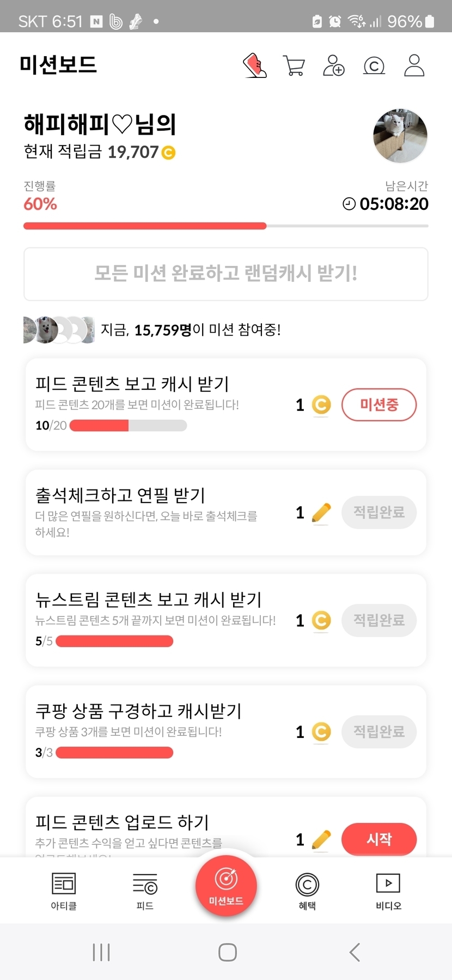Tap the mission participants avatar group
452x980 pixels.
pyautogui.click(x=59, y=330)
